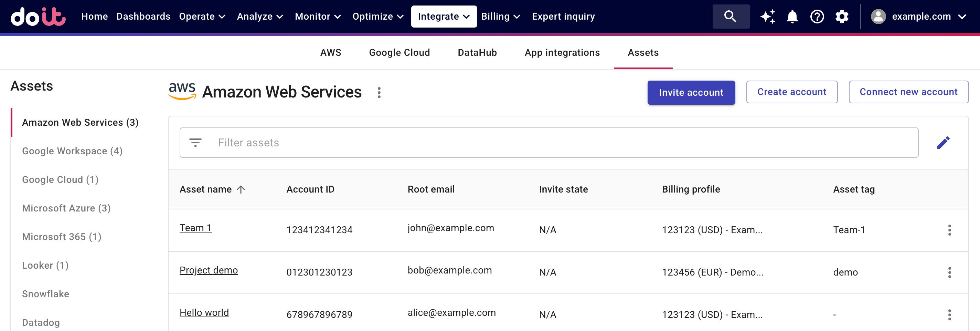980x331 pixels.
Task: Click the sparkle AI assistant icon
Action: [767, 17]
